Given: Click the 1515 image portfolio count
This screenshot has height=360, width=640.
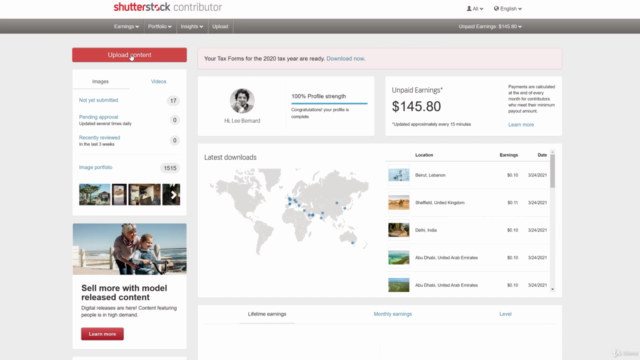Looking at the screenshot, I should [x=170, y=168].
